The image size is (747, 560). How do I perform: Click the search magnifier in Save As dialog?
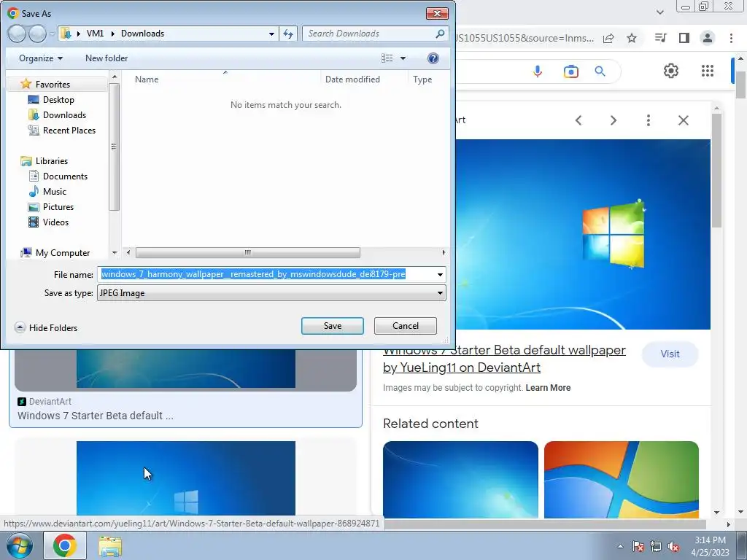(x=440, y=34)
